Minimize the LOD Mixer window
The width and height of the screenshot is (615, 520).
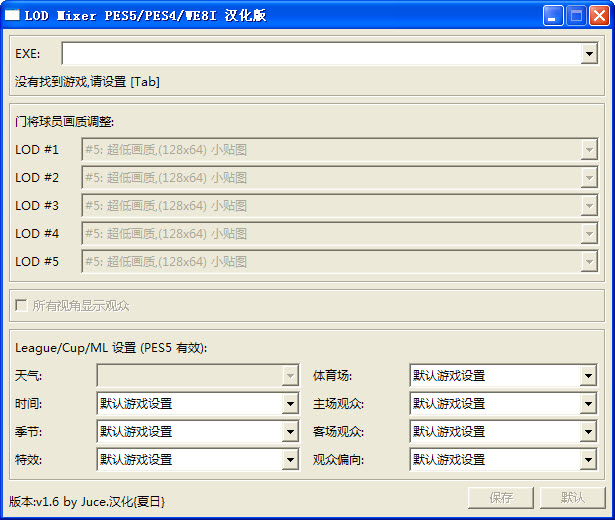click(553, 16)
